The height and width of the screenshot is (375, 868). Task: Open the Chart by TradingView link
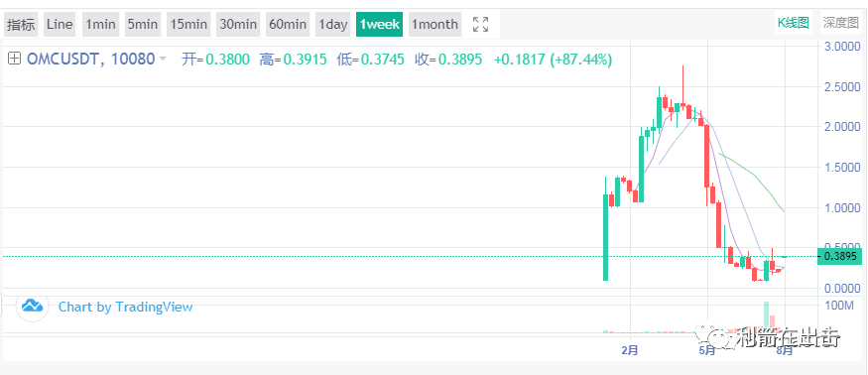(126, 307)
